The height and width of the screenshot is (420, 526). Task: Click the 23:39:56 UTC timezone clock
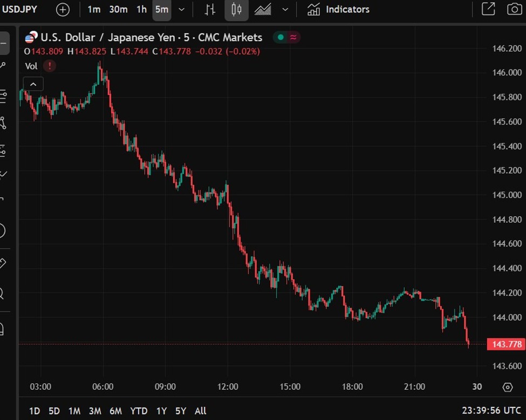491,410
